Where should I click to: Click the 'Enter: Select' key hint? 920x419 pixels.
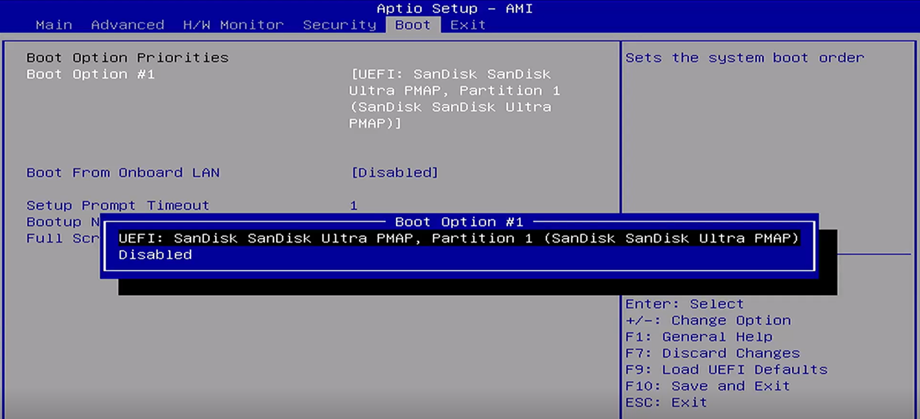coord(684,304)
